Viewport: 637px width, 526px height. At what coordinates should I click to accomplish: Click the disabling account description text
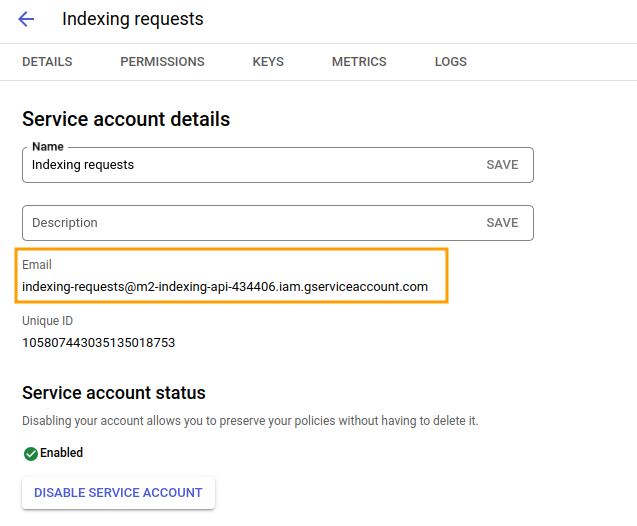(x=250, y=421)
